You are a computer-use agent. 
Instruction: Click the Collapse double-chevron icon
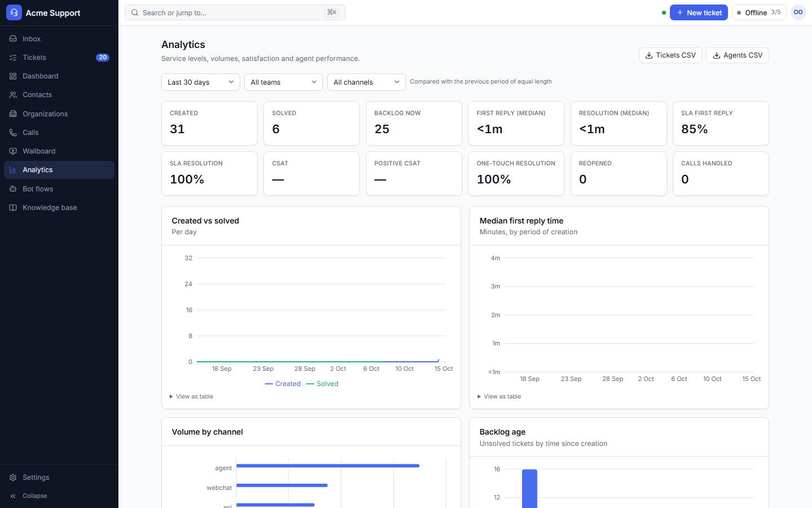(13, 496)
